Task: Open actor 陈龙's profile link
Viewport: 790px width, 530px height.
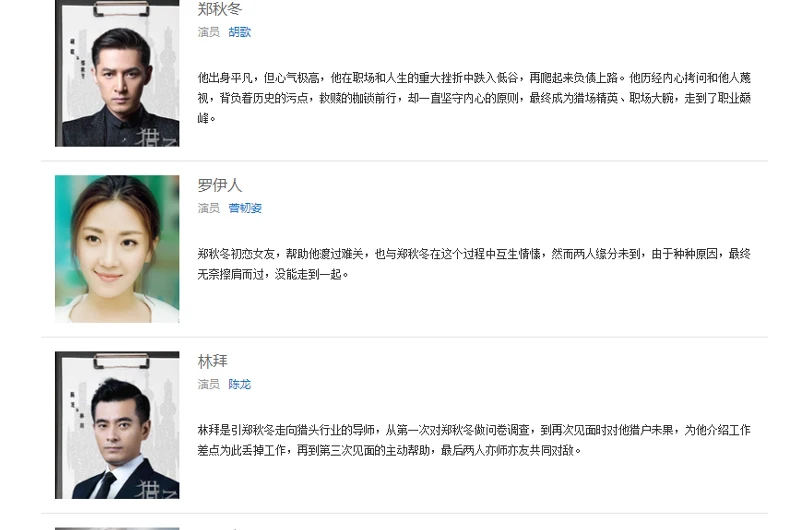Action: coord(239,384)
